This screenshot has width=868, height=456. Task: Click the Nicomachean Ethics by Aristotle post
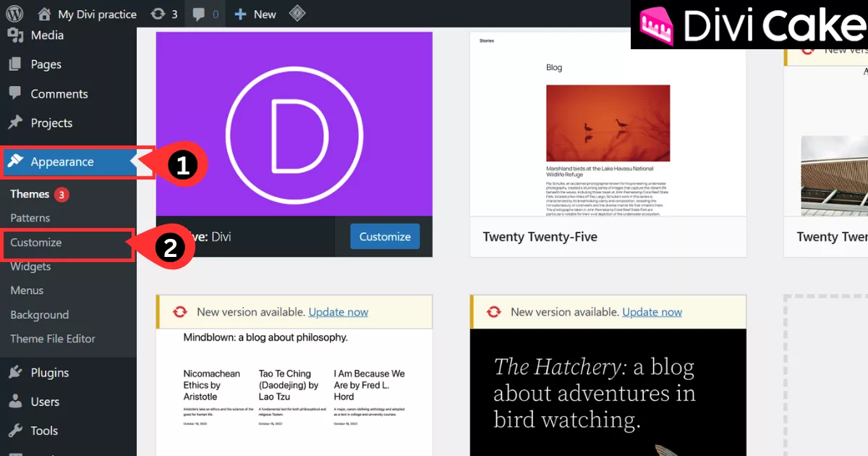point(212,385)
